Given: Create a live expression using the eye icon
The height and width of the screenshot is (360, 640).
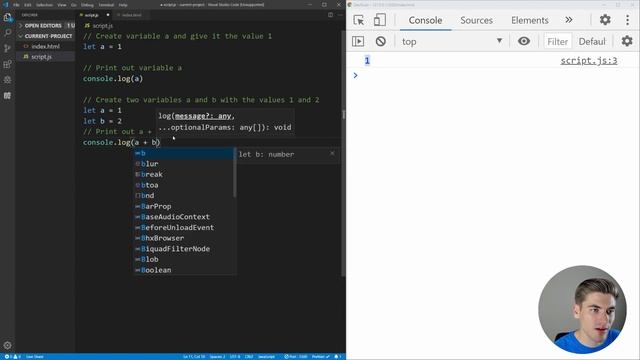Looking at the screenshot, I should coord(524,41).
